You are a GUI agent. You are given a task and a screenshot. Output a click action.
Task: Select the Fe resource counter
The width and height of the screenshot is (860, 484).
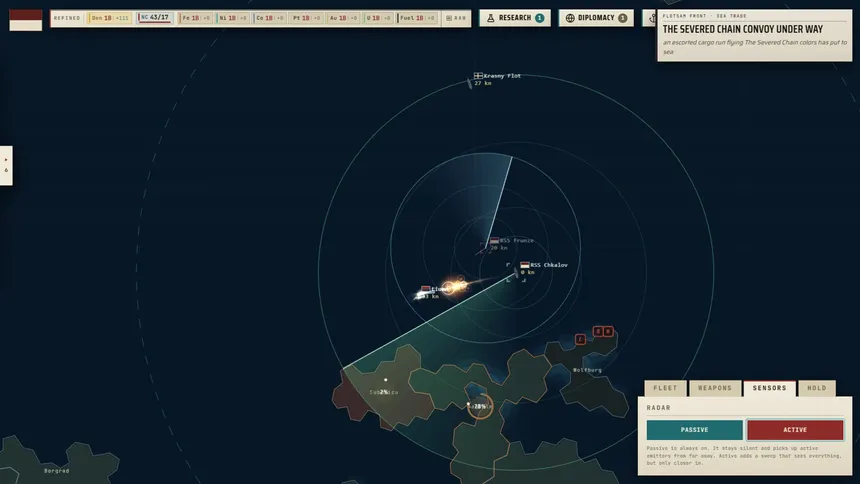(x=195, y=18)
